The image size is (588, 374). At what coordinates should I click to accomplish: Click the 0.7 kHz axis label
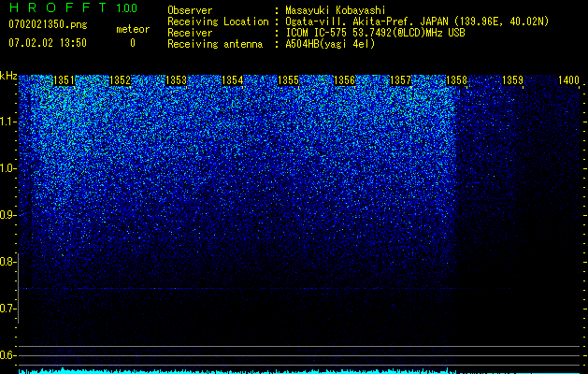click(7, 309)
